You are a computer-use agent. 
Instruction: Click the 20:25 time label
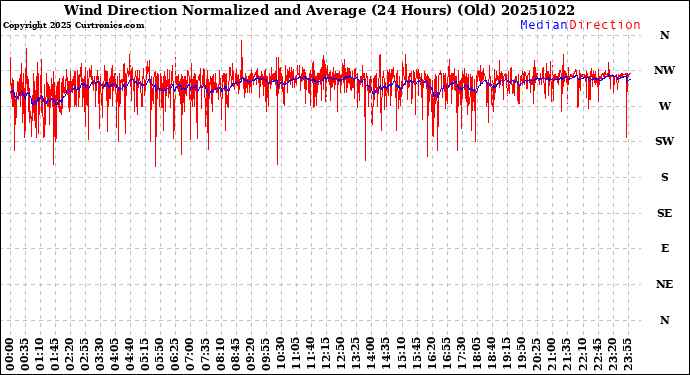tap(536, 354)
